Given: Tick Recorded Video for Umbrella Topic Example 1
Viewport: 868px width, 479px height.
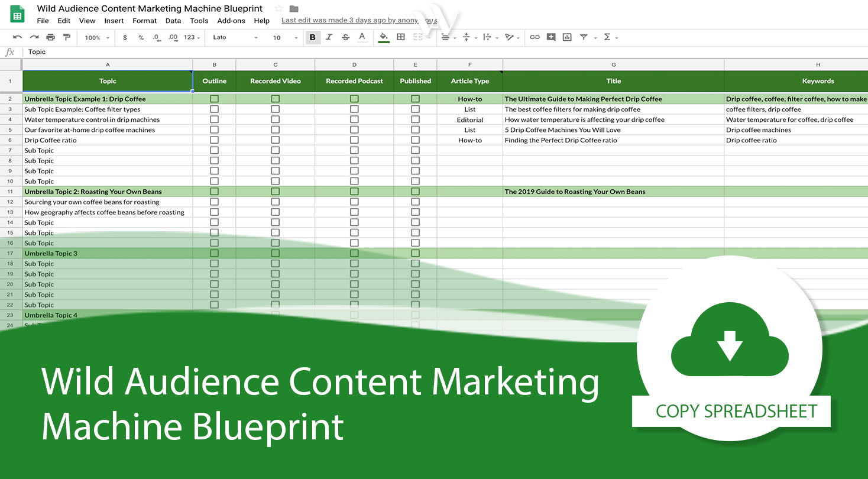Looking at the screenshot, I should [275, 99].
